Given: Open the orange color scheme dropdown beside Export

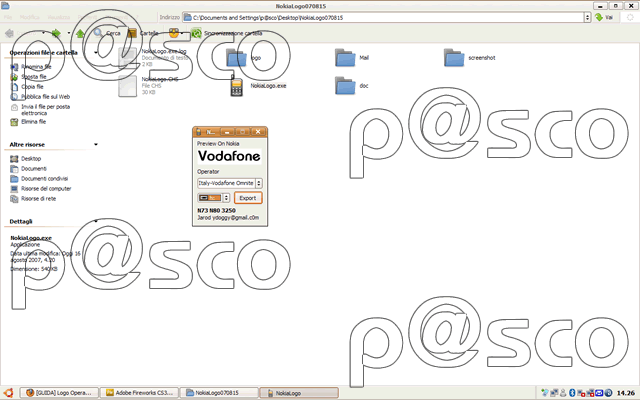Looking at the screenshot, I should coord(214,198).
